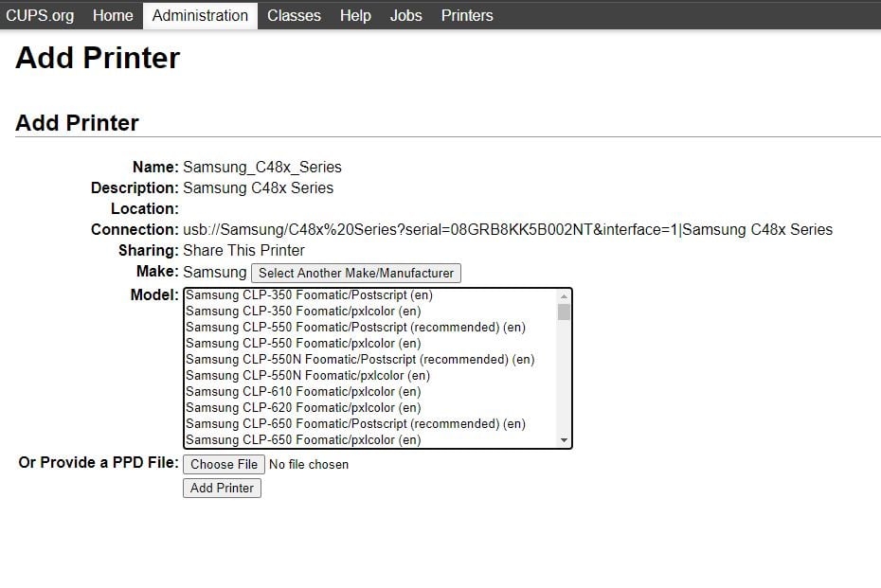This screenshot has width=881, height=588.
Task: Select Samsung CLP-620 Foomatic/pxlcolor model
Action: coord(303,407)
